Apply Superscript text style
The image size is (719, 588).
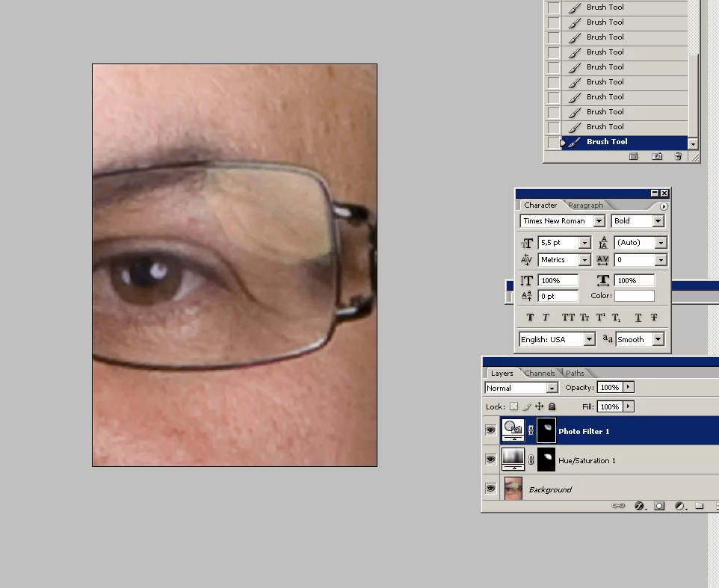pos(600,317)
